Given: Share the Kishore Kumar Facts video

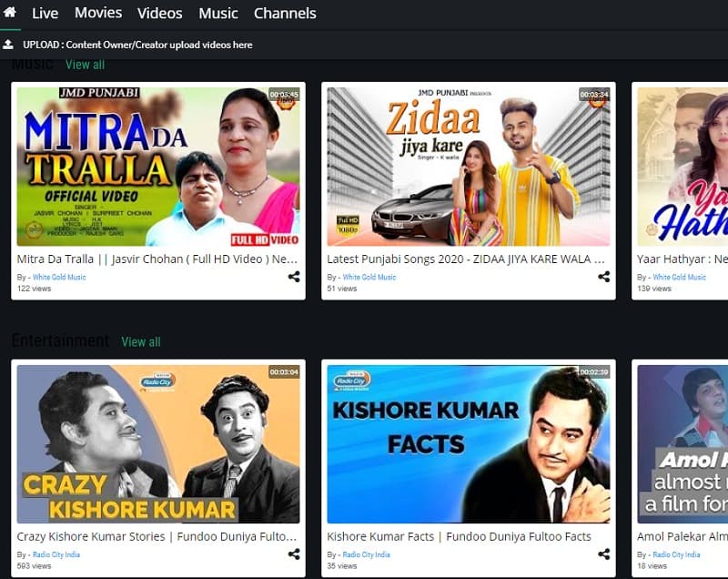Looking at the screenshot, I should tap(603, 554).
